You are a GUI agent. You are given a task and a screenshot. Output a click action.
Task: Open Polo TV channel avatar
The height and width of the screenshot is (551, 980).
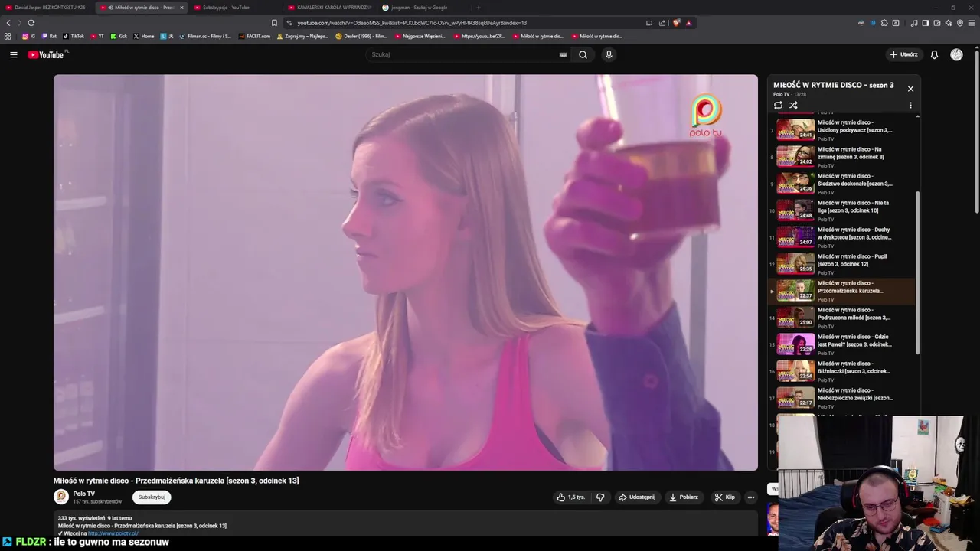click(61, 497)
